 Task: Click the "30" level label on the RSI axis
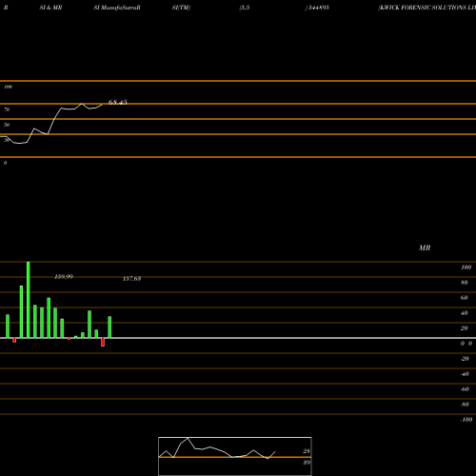[7, 140]
